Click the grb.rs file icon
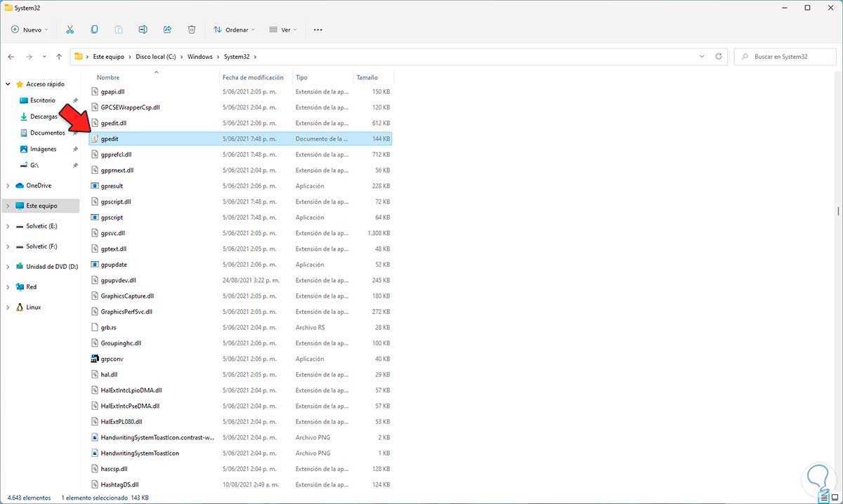The image size is (843, 504). tap(95, 327)
